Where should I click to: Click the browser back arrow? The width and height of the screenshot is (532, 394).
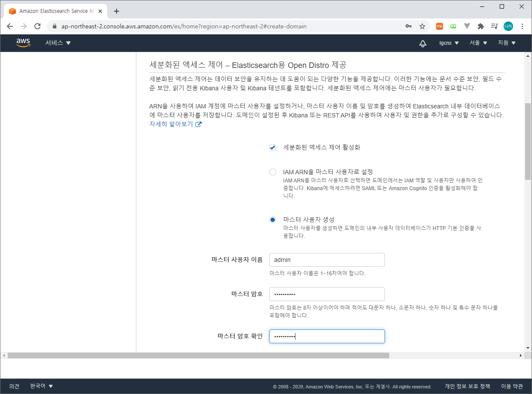(x=10, y=26)
